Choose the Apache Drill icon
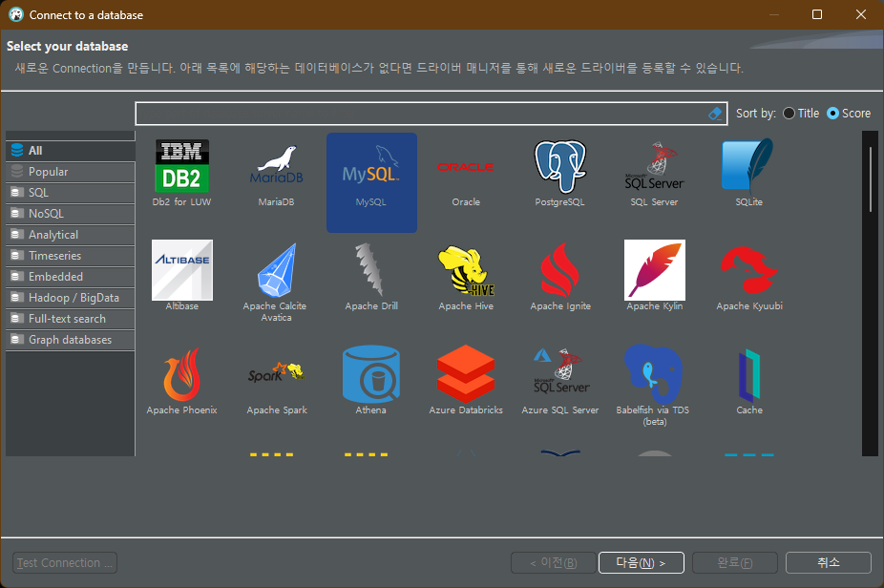Viewport: 884px width, 588px height. point(369,269)
